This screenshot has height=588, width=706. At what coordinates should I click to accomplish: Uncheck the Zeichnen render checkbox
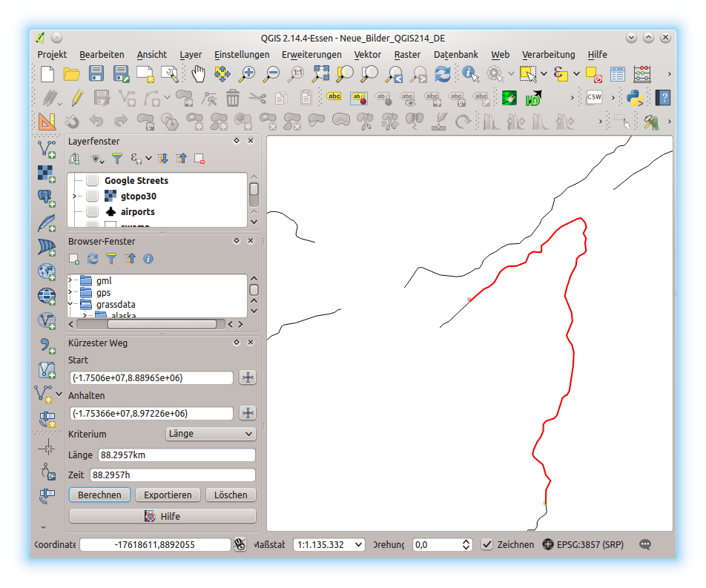(x=486, y=544)
